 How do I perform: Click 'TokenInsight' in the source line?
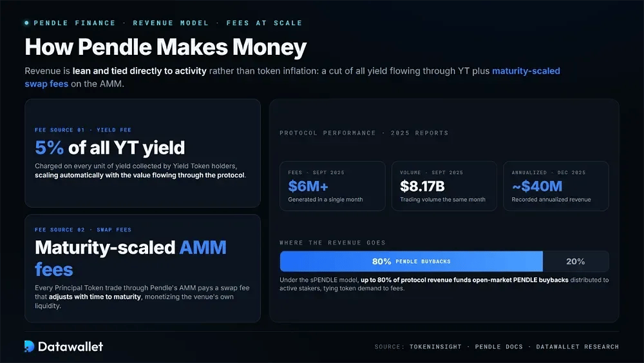tap(435, 347)
